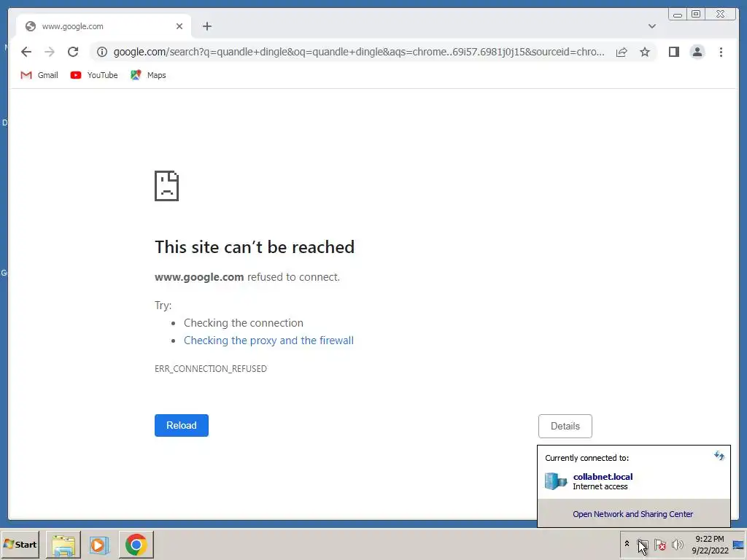Screen dimensions: 747x560
Task: Go back using the browser back arrow
Action: 26,52
